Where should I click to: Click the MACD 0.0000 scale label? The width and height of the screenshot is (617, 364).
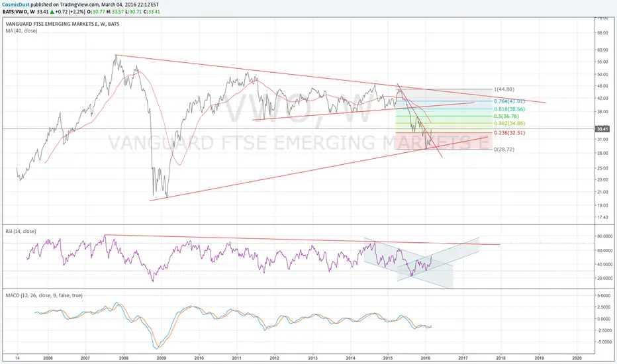pyautogui.click(x=604, y=319)
